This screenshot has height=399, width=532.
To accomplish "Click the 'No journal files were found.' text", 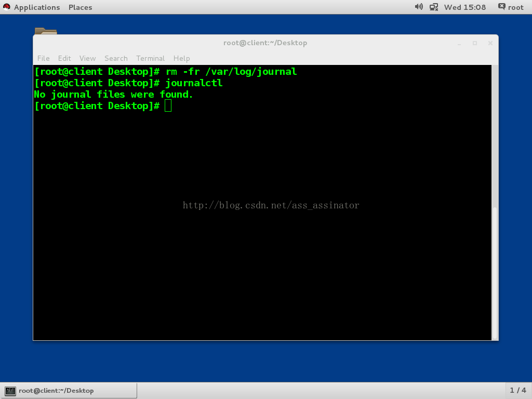I will (113, 95).
